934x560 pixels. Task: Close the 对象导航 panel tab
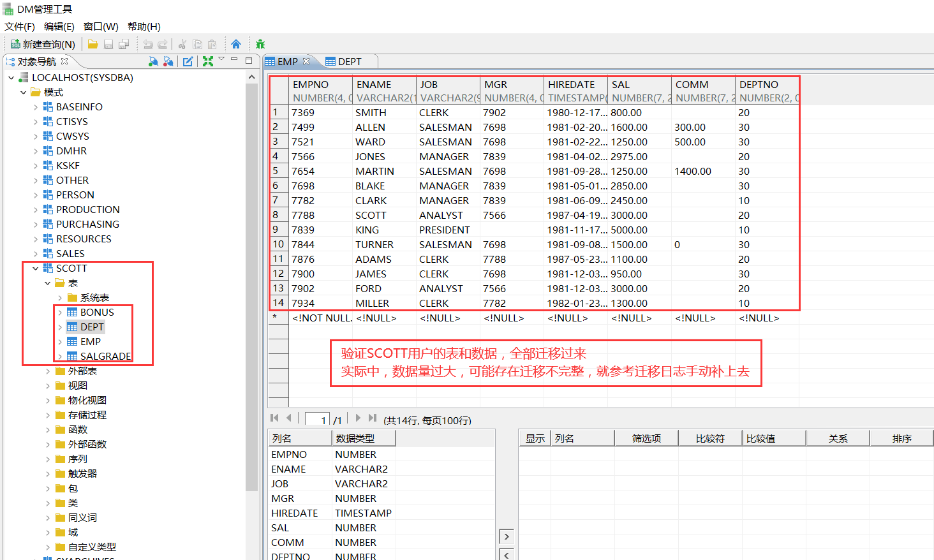tap(64, 61)
